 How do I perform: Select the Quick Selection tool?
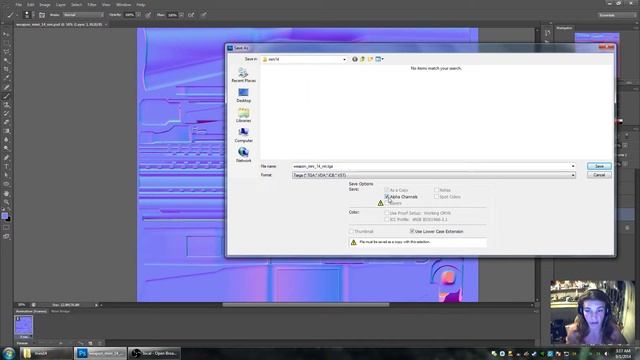(x=6, y=60)
